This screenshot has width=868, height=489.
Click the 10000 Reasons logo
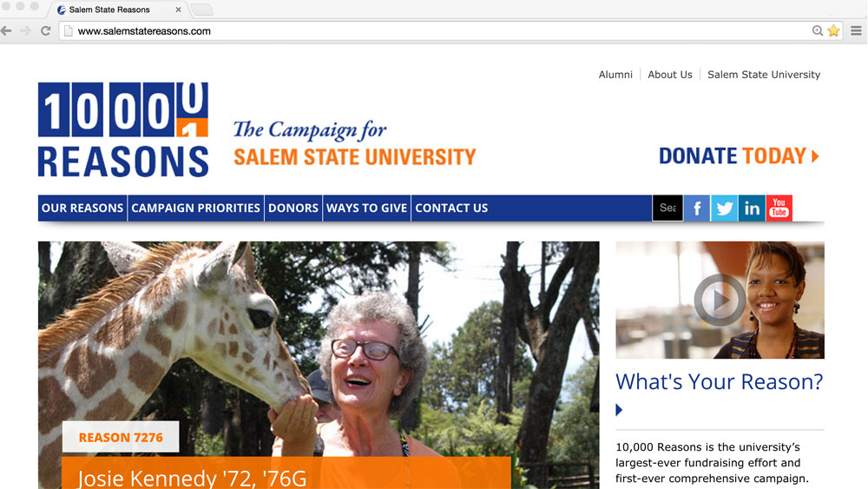(123, 129)
